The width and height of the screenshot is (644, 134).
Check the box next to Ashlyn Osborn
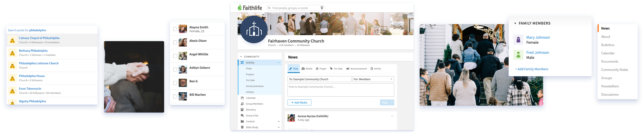coord(175,69)
